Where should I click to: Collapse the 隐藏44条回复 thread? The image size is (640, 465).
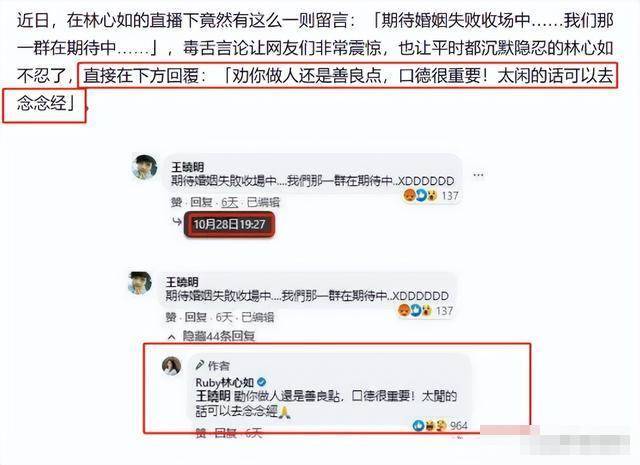pos(212,336)
